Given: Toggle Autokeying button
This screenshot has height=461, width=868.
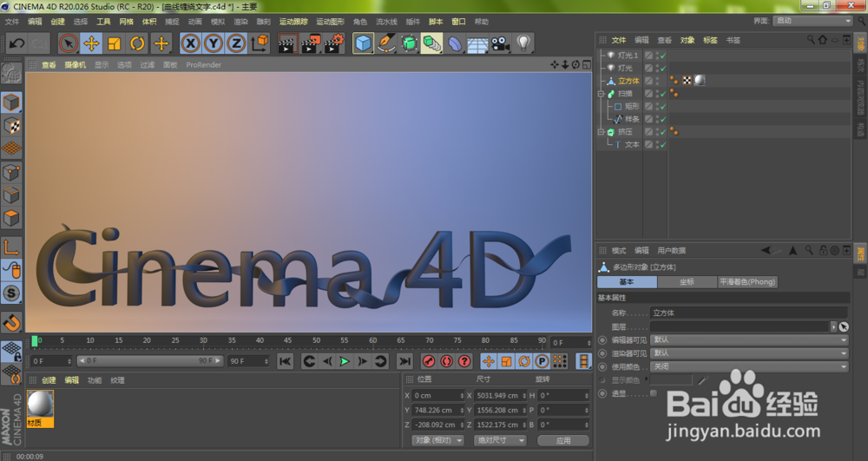Looking at the screenshot, I should tap(446, 361).
